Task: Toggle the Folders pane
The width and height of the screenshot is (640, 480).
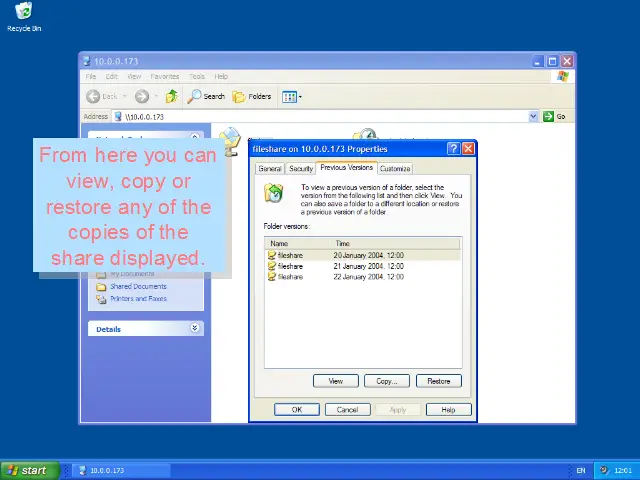Action: point(252,96)
